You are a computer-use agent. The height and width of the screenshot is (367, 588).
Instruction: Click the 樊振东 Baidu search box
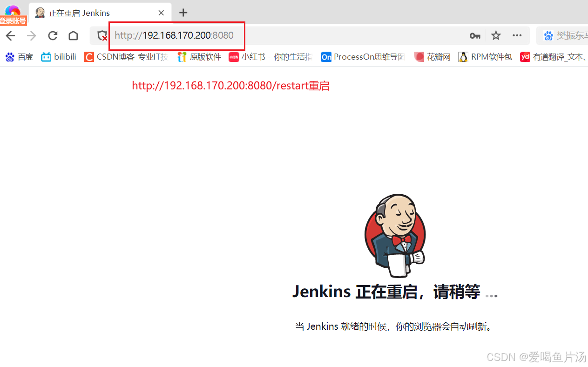[x=562, y=36]
